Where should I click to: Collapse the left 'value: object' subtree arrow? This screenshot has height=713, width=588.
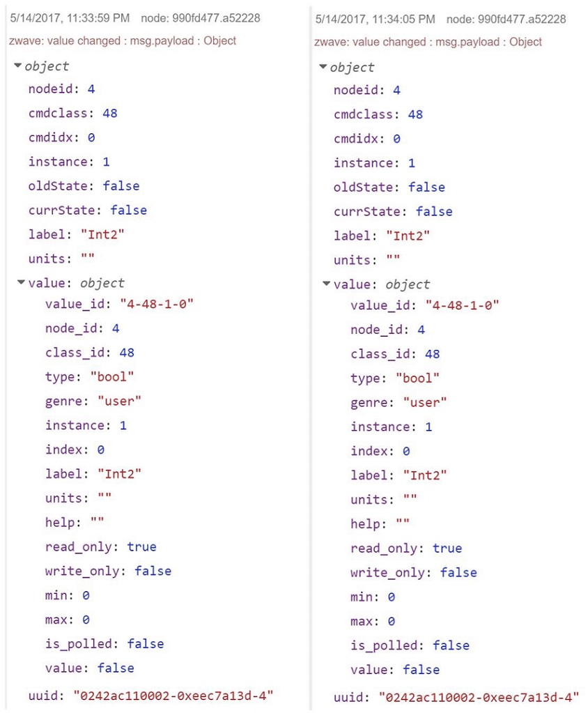[21, 282]
